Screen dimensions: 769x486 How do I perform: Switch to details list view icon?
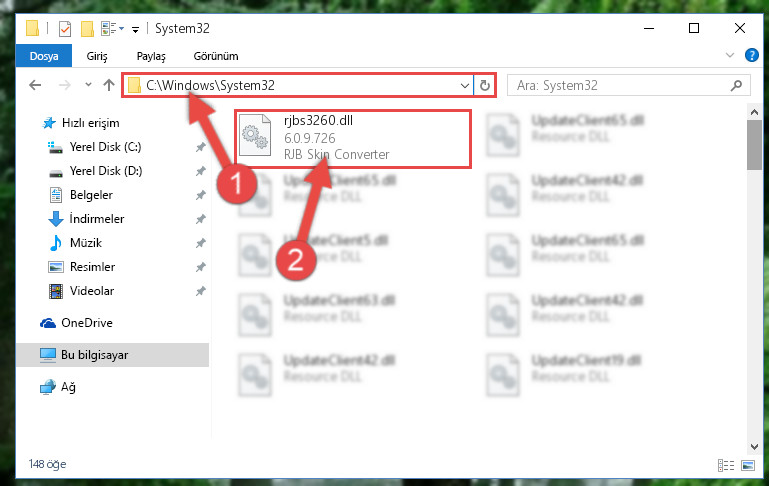click(726, 465)
